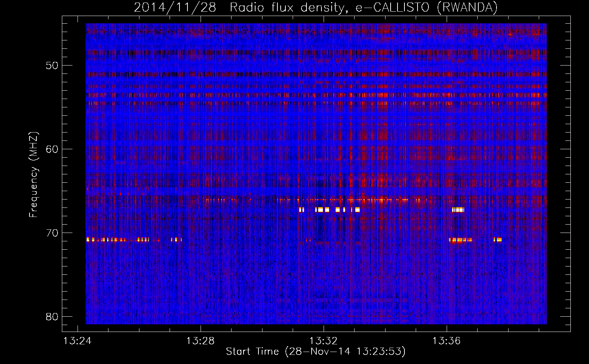Click the 'Frequency (MHZ)' axis label
This screenshot has width=589, height=364.
pos(33,175)
